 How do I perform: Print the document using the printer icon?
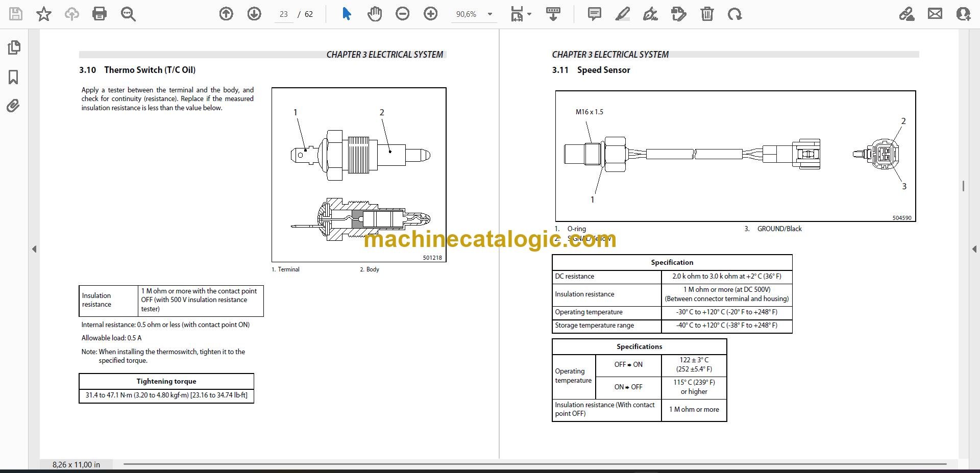click(x=100, y=14)
